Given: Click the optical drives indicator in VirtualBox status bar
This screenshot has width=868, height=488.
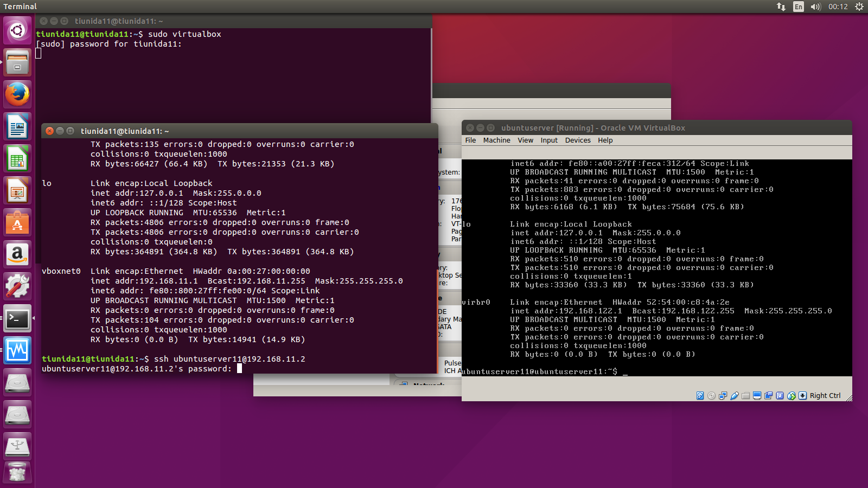Looking at the screenshot, I should [x=711, y=396].
